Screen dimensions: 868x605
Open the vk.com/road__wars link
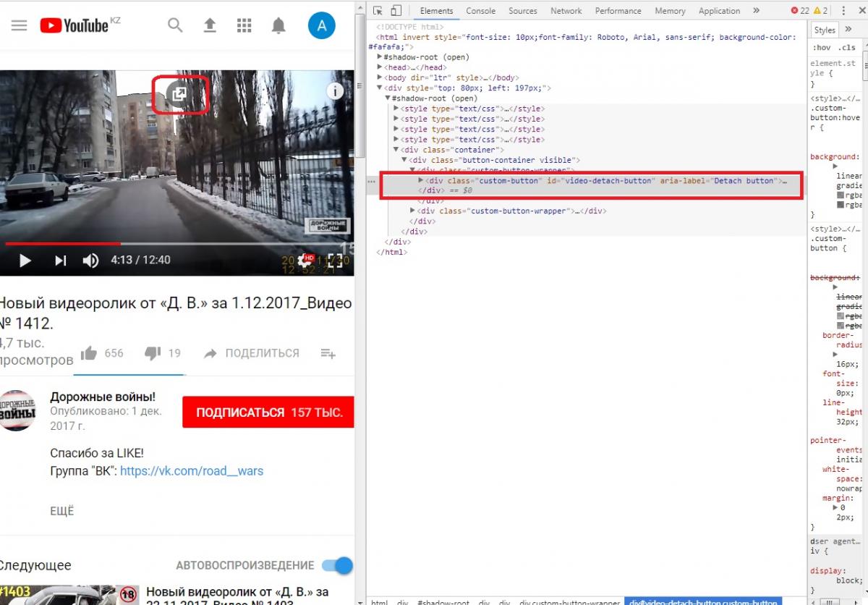tap(192, 471)
